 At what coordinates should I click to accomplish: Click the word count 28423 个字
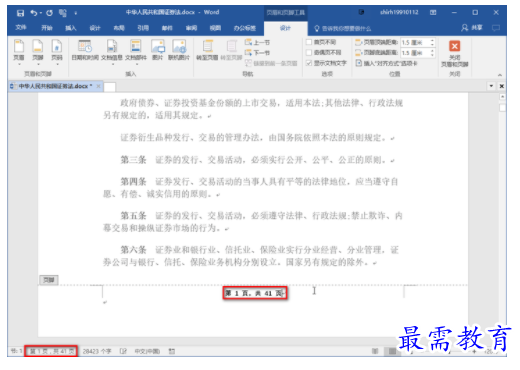click(97, 351)
